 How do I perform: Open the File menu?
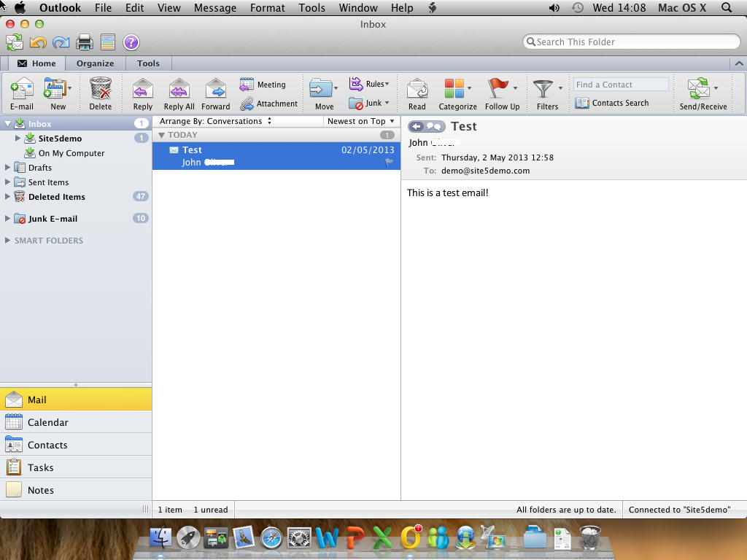103,7
